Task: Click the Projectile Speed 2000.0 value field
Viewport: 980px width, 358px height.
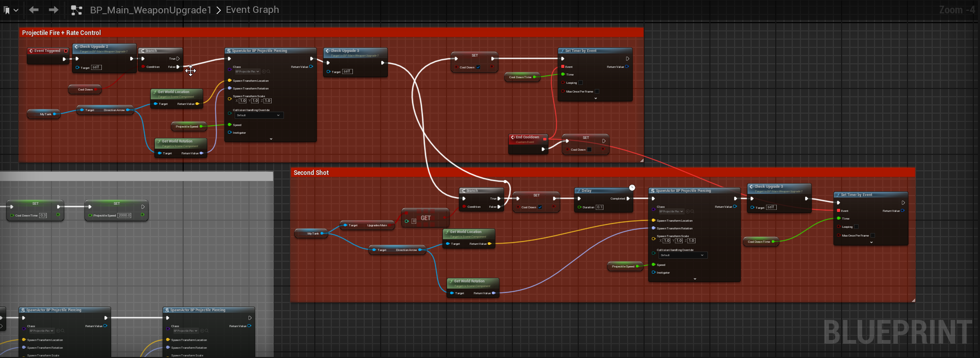Action: point(124,216)
